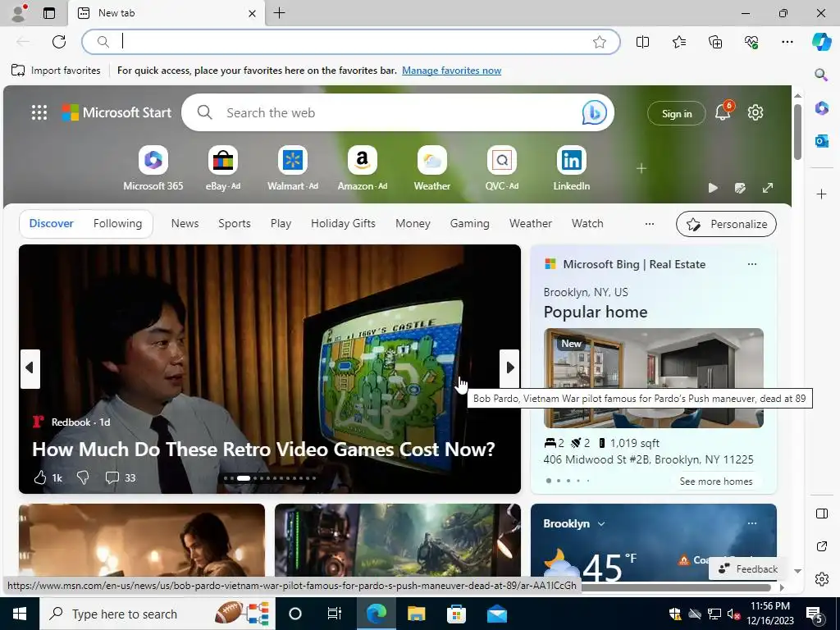The height and width of the screenshot is (630, 840).
Task: Switch to the Following tab
Action: (117, 223)
